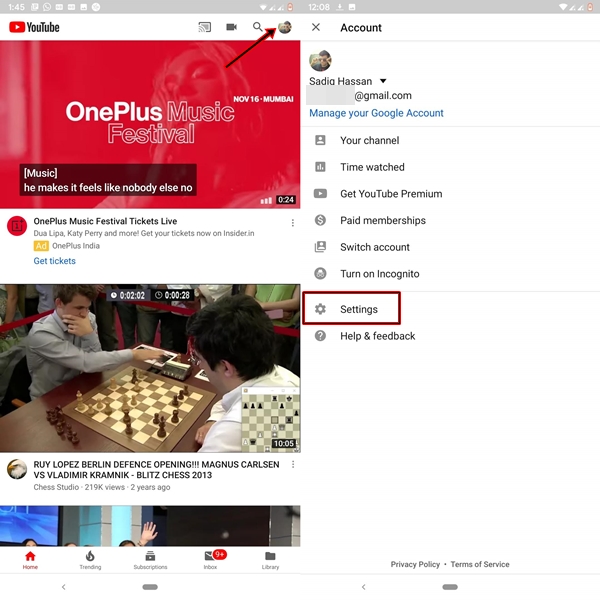Play the Carlsen vs Kramnik chess video
The width and height of the screenshot is (600, 600).
[x=150, y=368]
